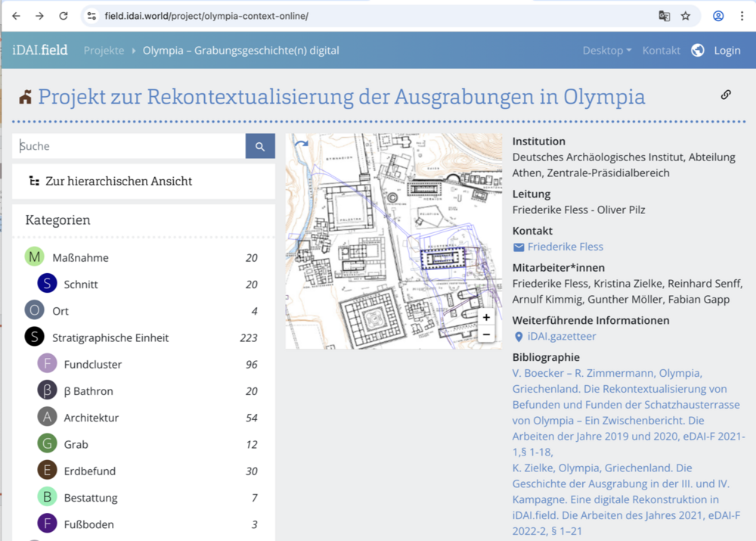Go to Projekte breadcrumb
Screen dimensions: 756x541
[x=104, y=51]
